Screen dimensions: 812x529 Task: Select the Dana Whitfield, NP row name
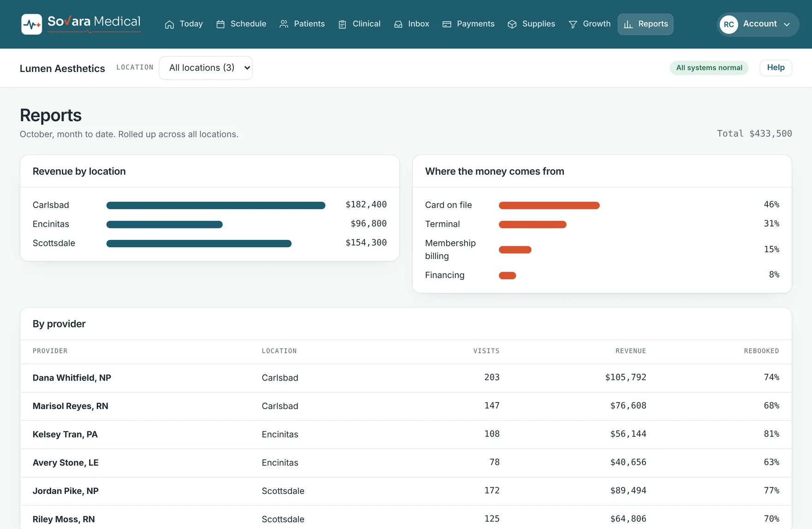coord(72,378)
